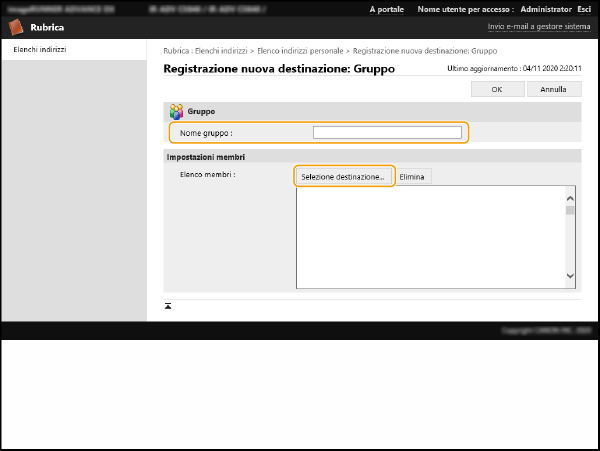Log out using Esci link
Image resolution: width=600 pixels, height=451 pixels.
584,9
